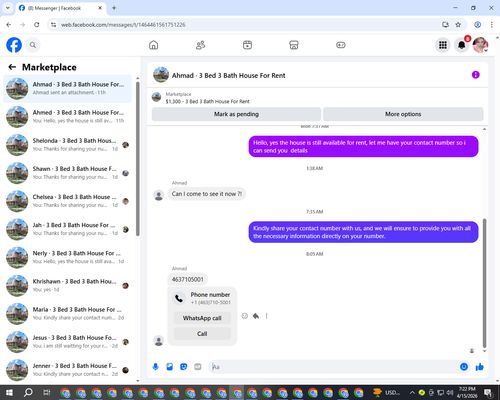Screen dimensions: 500x400
Task: Click the Call button in phone card
Action: click(202, 334)
